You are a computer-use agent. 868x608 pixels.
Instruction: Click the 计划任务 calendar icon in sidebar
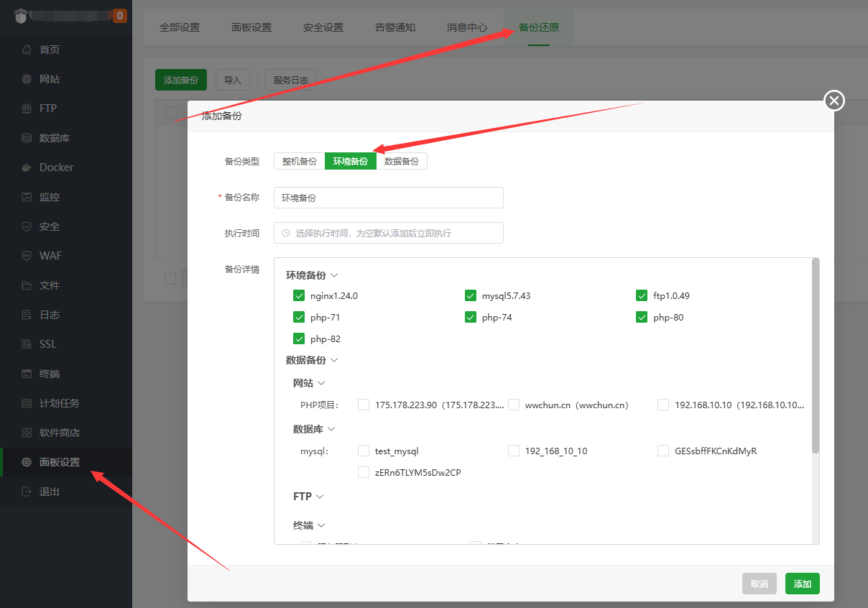[x=27, y=403]
